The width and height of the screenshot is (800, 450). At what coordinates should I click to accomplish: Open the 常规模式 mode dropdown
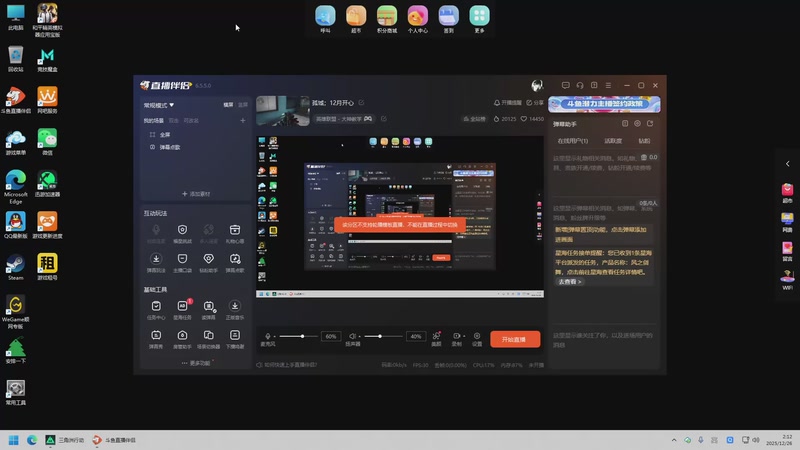tap(159, 105)
